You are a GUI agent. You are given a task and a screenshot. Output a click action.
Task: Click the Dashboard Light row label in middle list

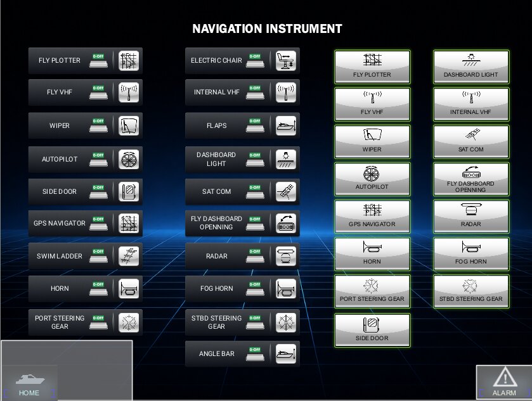coord(216,159)
